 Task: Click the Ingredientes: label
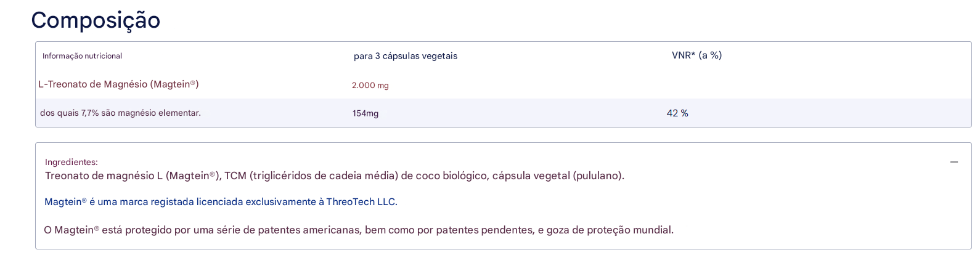71,162
